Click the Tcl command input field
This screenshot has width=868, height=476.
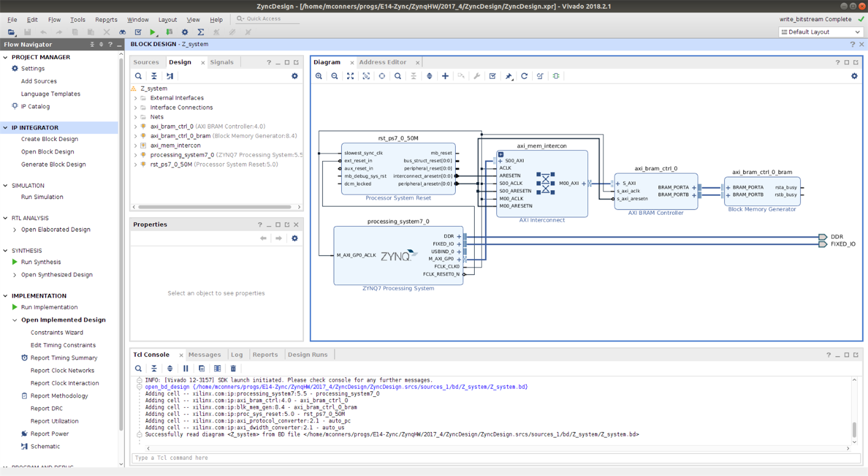[496, 458]
